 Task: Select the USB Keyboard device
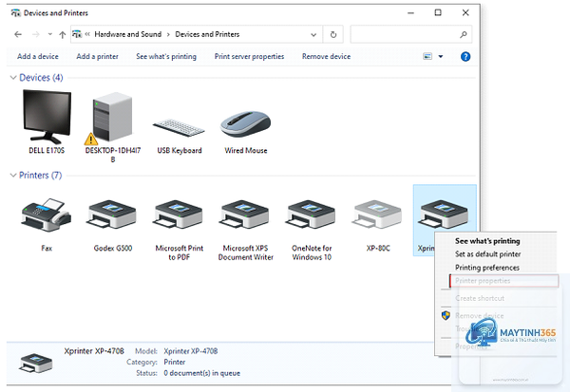click(179, 127)
